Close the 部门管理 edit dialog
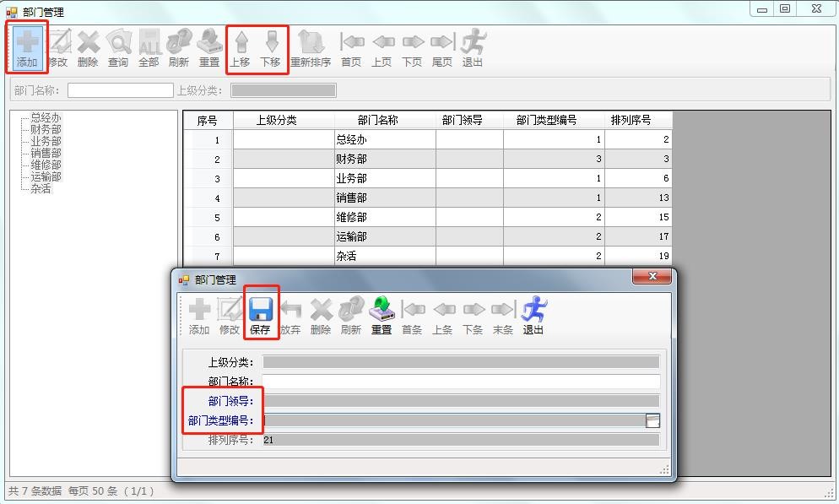 click(x=652, y=276)
